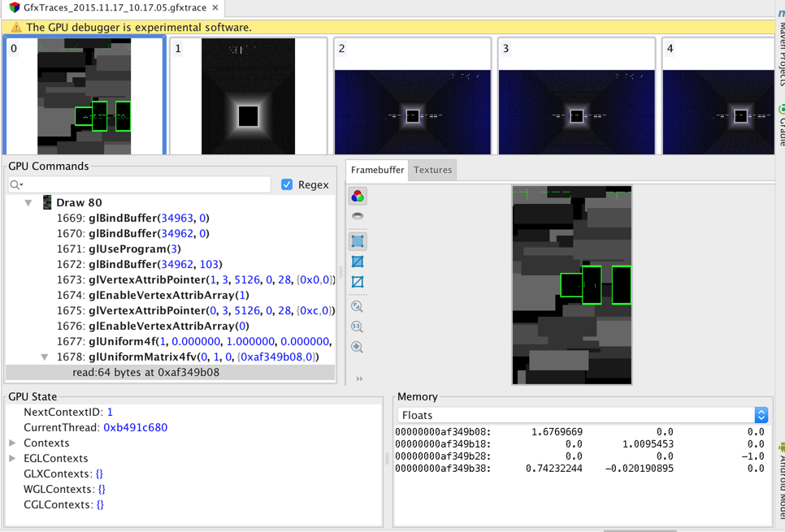Choose the wireframe-only render mode icon
Screen dimensions: 785x532
tap(358, 282)
